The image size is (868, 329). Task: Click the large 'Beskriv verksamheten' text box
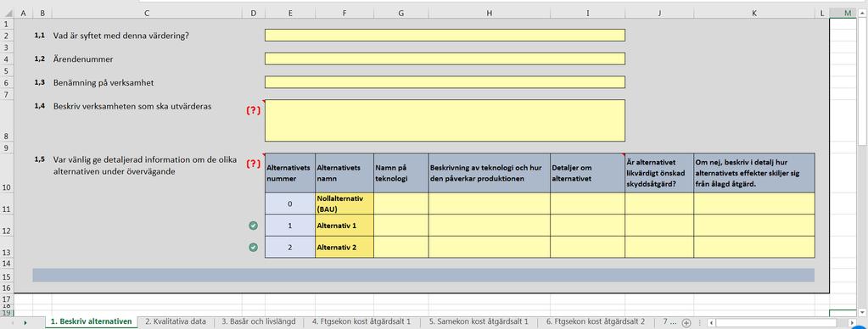point(445,120)
